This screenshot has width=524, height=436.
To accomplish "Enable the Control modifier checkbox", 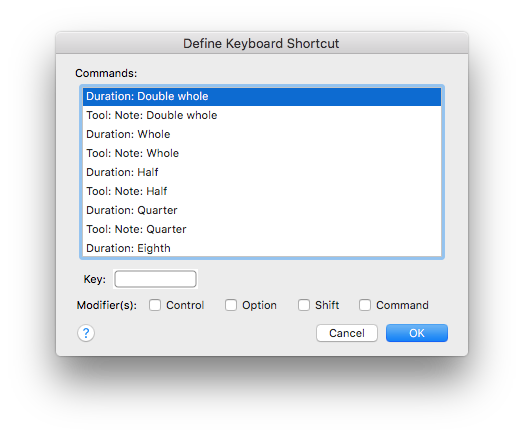I will tap(155, 305).
